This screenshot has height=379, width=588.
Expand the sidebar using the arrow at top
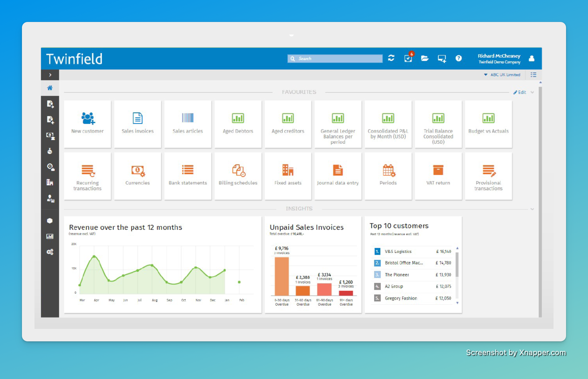[50, 75]
